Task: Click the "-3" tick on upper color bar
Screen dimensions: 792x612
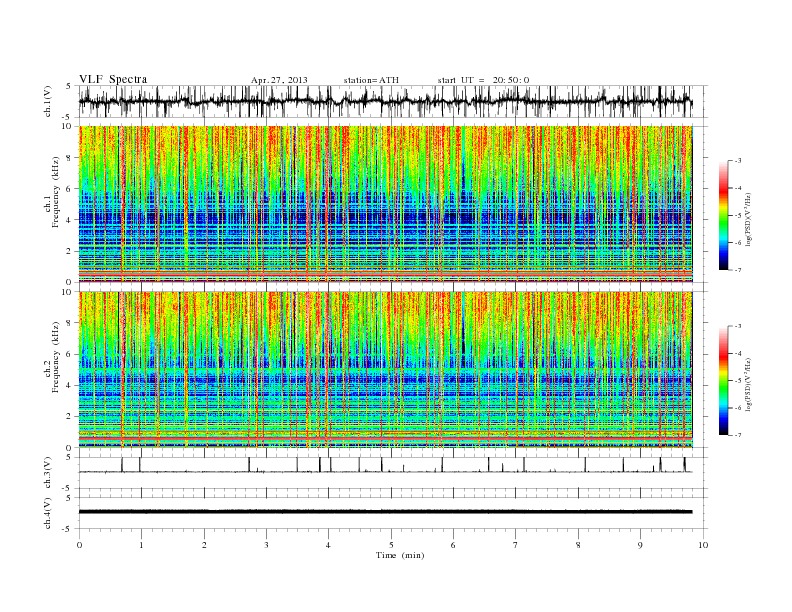Action: (x=737, y=161)
